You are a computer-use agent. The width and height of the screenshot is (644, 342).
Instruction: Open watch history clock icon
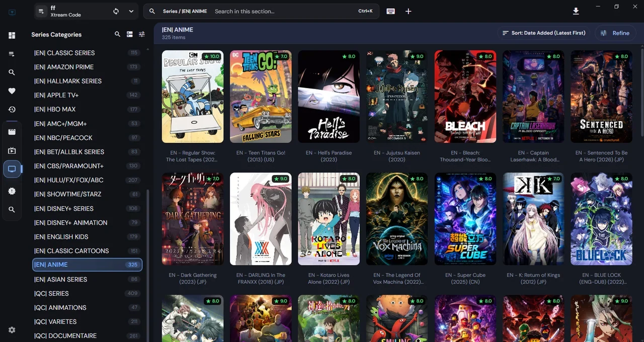coord(12,110)
